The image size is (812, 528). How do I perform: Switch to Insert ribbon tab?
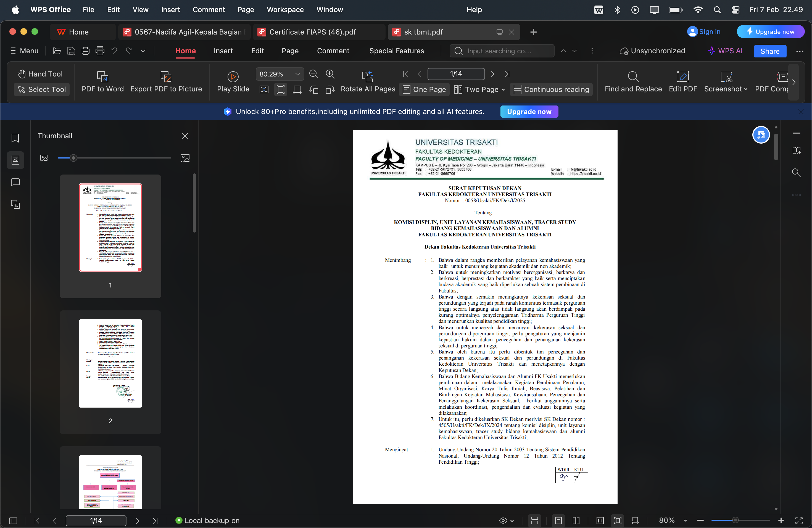[x=223, y=51]
